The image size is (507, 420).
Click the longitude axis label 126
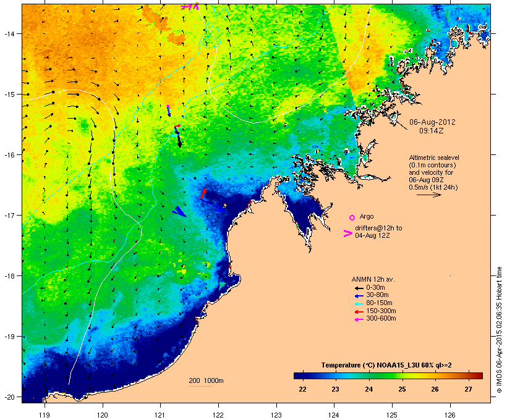[449, 414]
